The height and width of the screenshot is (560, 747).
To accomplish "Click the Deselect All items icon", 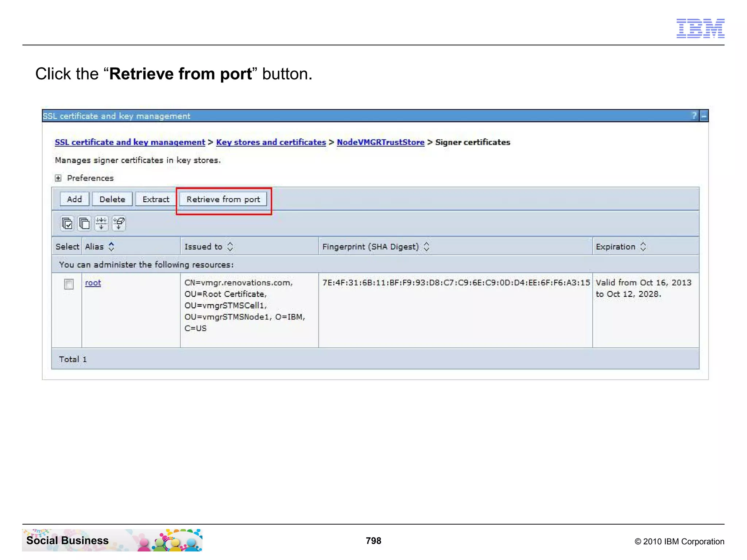I will coord(84,223).
